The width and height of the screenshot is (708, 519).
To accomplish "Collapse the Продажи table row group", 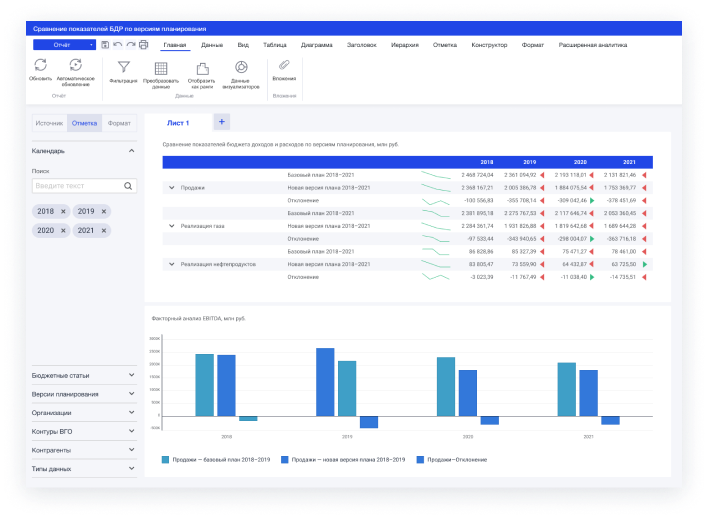I will point(172,187).
